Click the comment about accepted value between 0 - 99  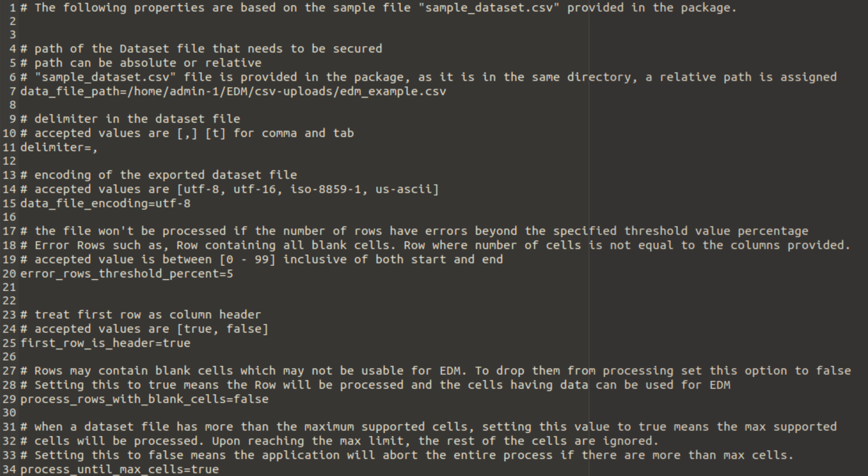point(261,260)
